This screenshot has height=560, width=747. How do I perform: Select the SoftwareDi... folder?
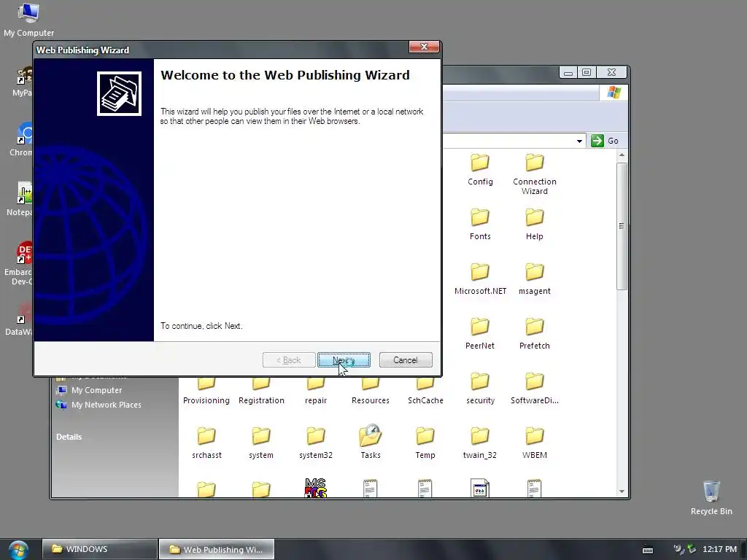(534, 389)
